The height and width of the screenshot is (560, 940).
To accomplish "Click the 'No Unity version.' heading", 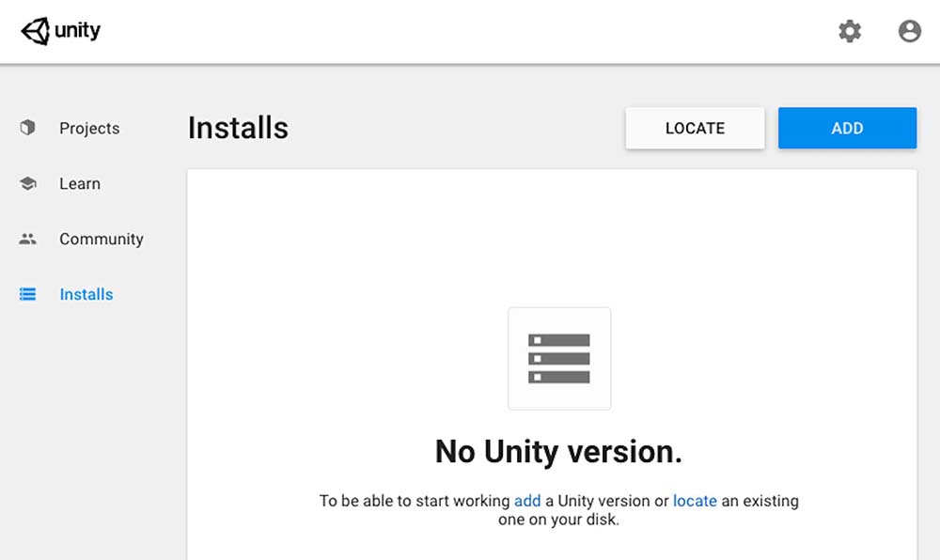I will pos(558,452).
